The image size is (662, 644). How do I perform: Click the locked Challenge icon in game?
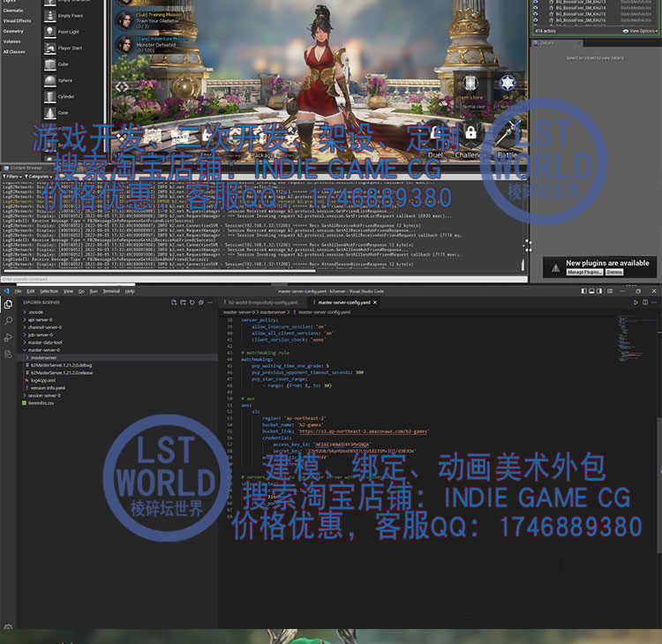[x=470, y=133]
